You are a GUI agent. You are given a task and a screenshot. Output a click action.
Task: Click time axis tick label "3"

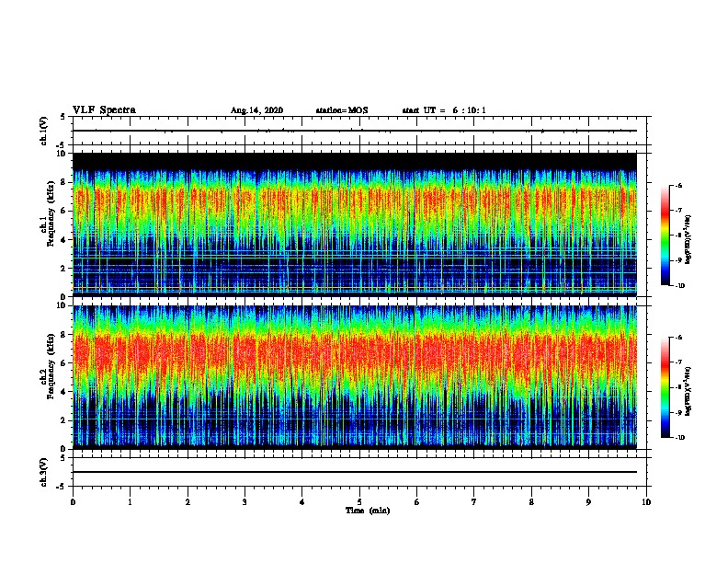coord(245,502)
